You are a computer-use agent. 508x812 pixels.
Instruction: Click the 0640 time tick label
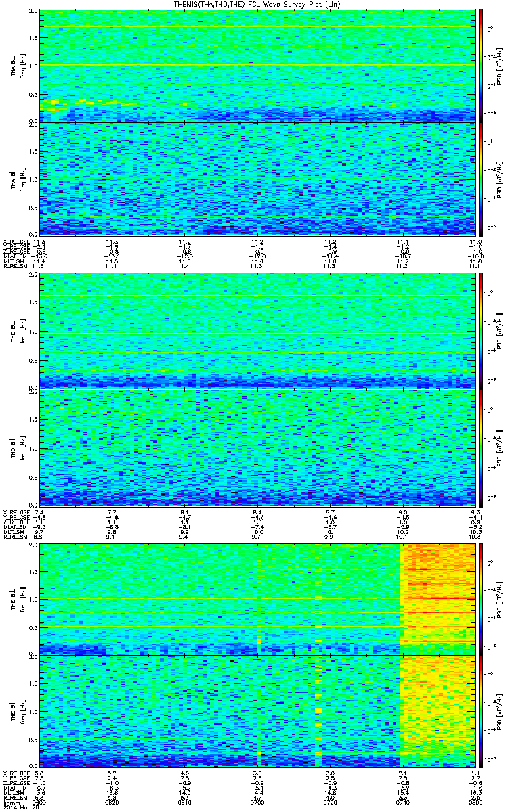pos(184,803)
